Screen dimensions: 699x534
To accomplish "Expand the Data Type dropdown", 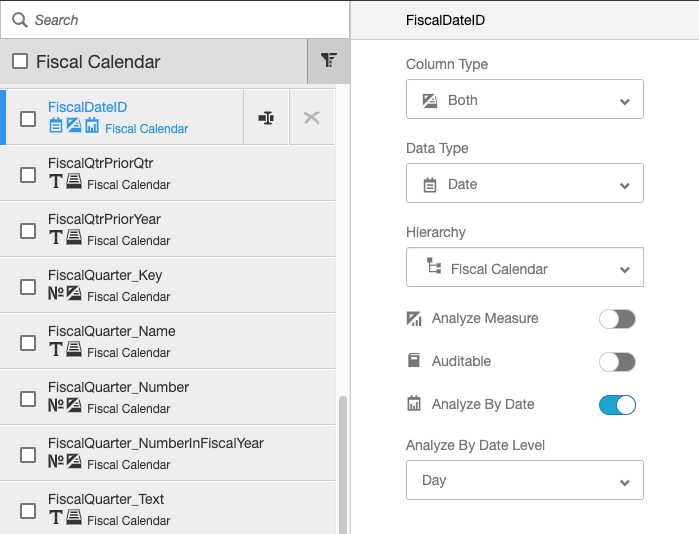I will [x=524, y=184].
